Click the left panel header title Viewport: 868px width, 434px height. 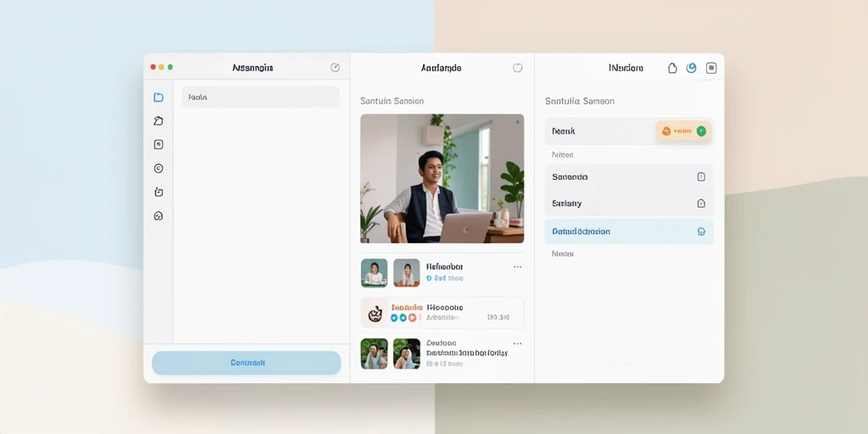(x=253, y=68)
